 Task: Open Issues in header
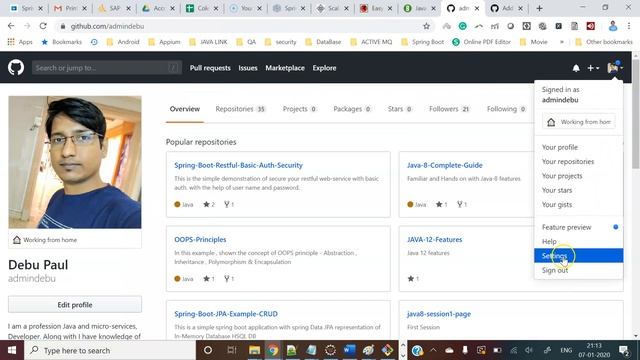(x=248, y=68)
